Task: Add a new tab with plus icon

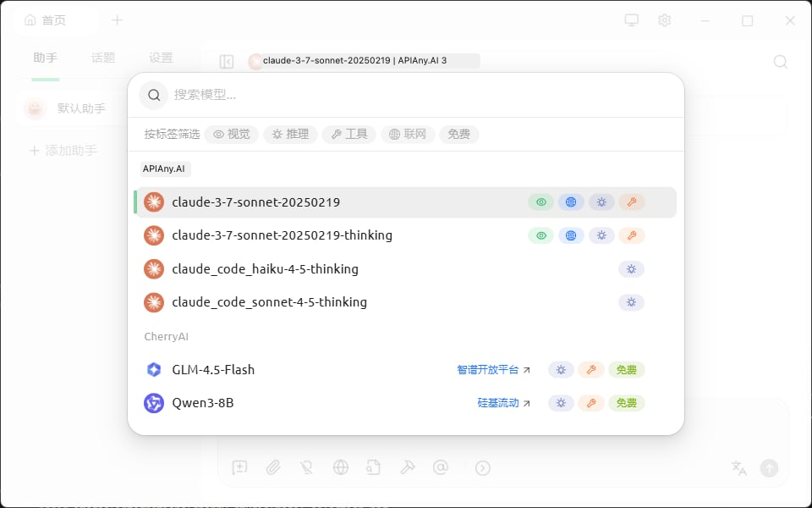Action: tap(117, 20)
